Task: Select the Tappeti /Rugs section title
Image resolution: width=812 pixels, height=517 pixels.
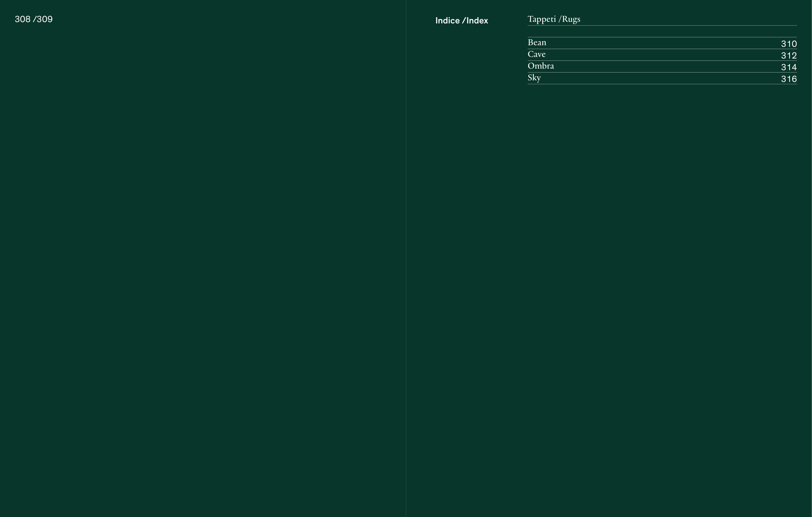Action: (x=554, y=19)
